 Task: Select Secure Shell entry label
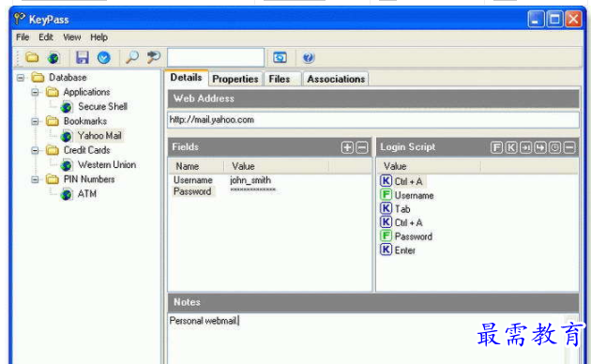(x=102, y=107)
